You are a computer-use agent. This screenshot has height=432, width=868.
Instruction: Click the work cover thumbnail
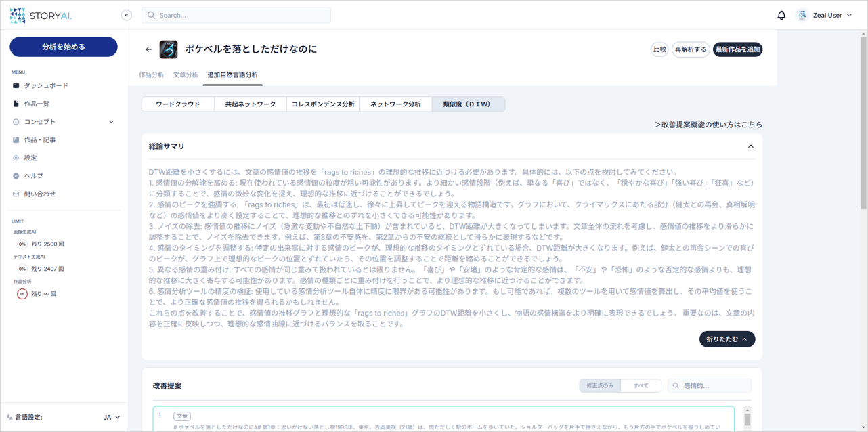point(169,49)
